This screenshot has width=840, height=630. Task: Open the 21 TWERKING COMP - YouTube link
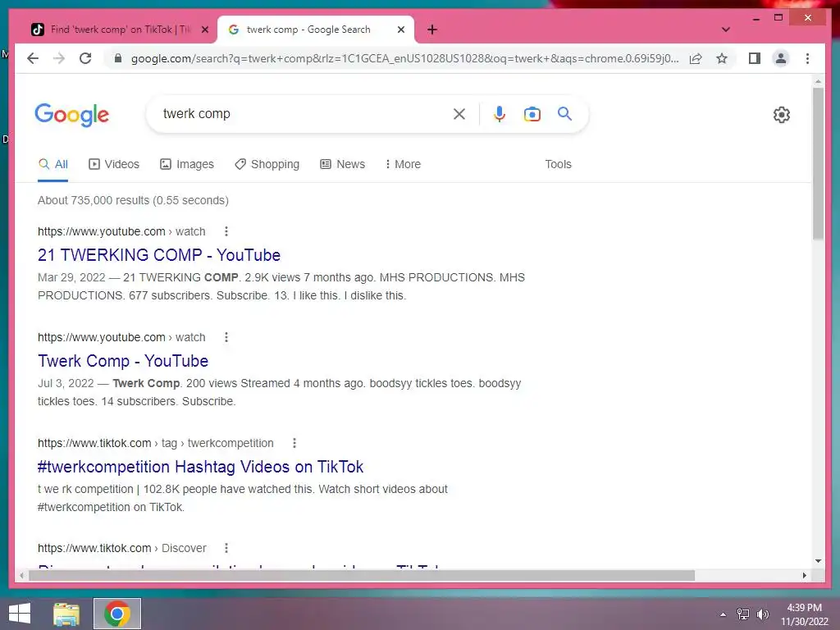[x=159, y=255]
